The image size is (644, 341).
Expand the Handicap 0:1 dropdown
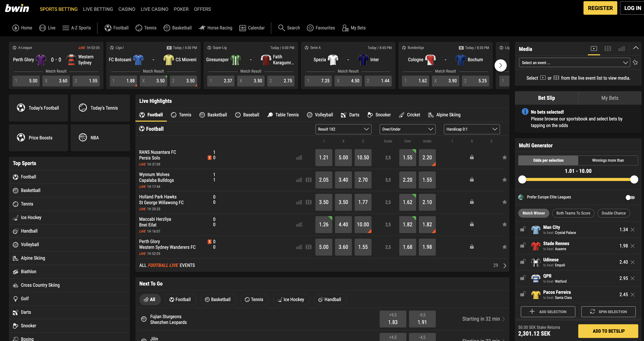(x=471, y=129)
